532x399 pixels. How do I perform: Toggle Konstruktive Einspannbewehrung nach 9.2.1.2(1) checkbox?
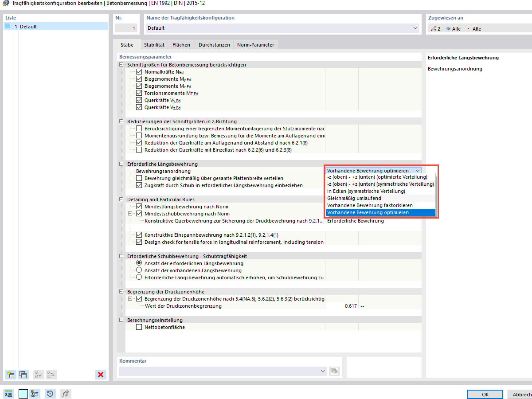(x=139, y=235)
